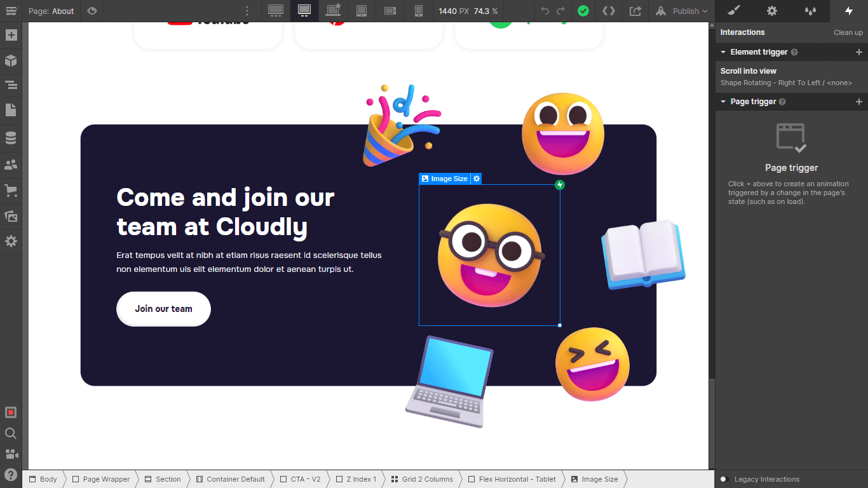Switch to mobile landscape breakpoint

point(390,11)
